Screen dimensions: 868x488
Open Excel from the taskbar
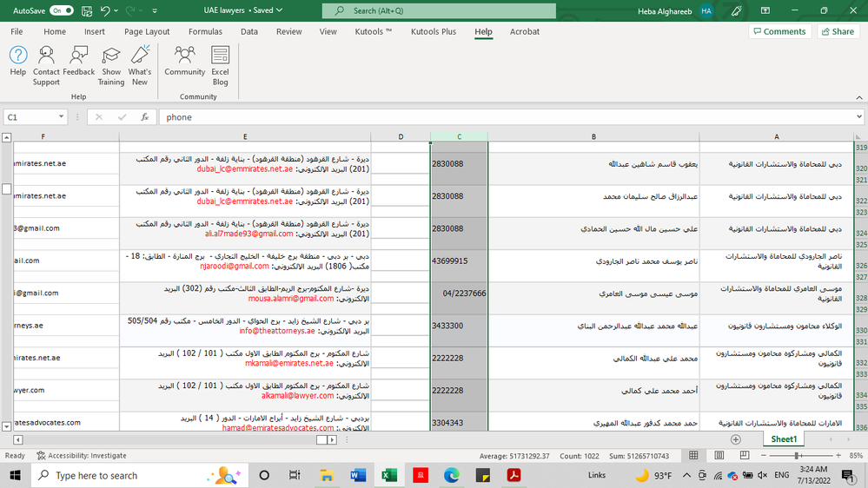[x=389, y=475]
